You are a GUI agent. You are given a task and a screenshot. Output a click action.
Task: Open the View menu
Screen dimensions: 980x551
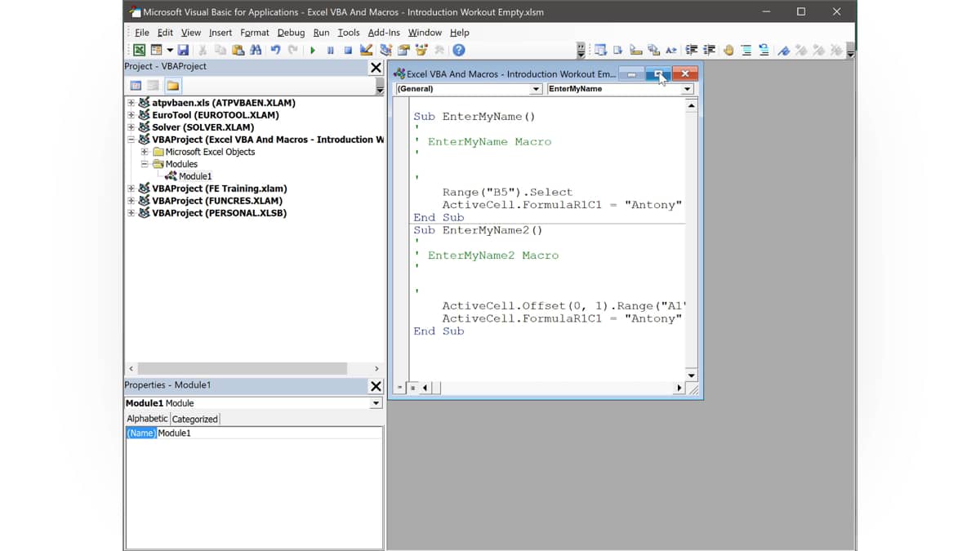191,33
